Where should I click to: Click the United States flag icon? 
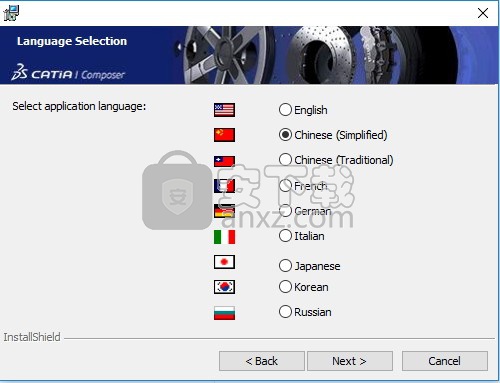224,110
